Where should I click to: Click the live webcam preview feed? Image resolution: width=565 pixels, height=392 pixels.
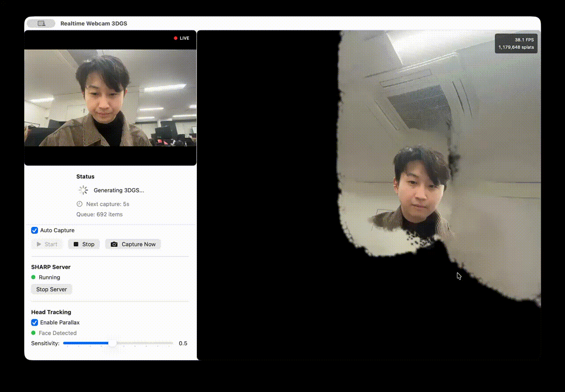[x=110, y=98]
